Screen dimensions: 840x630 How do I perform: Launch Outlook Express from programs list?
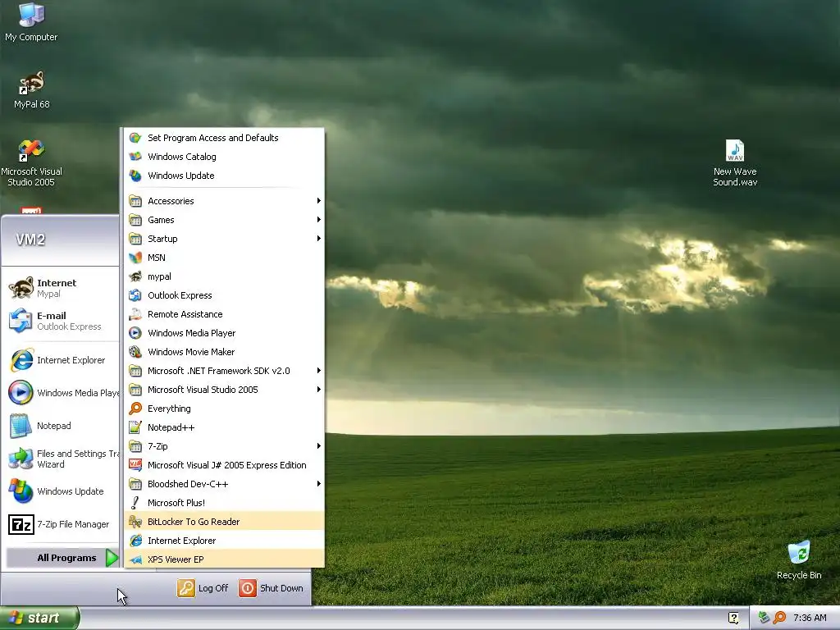pyautogui.click(x=224, y=295)
